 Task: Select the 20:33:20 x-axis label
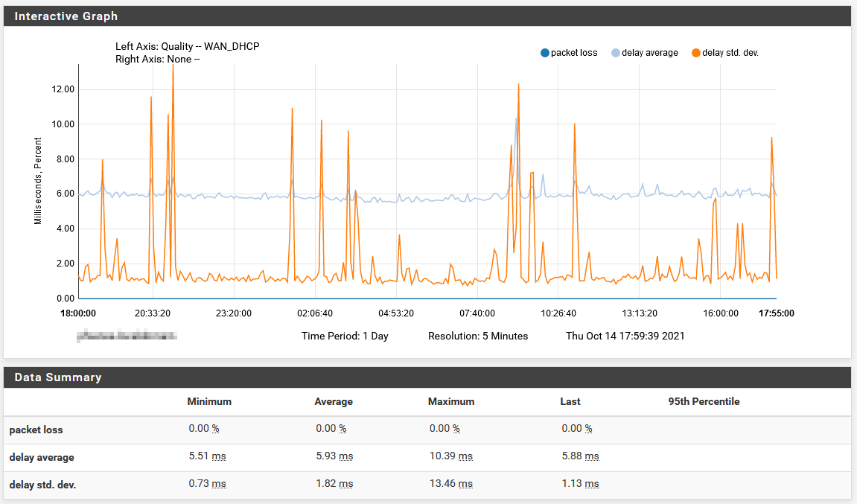(153, 313)
